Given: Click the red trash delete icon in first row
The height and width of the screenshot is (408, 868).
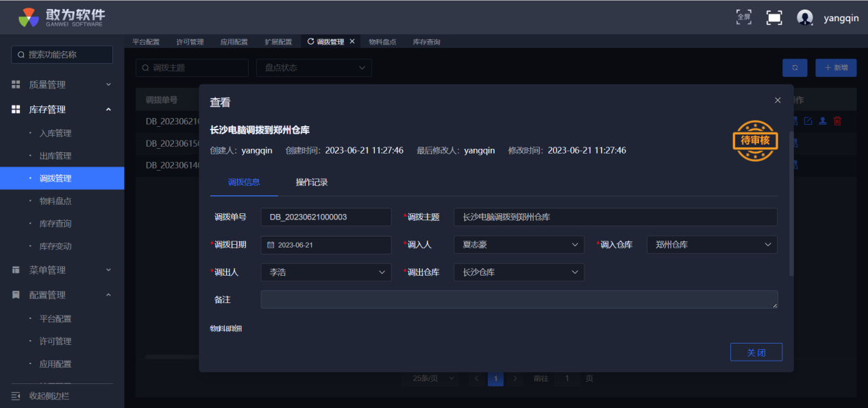Looking at the screenshot, I should click(x=837, y=121).
